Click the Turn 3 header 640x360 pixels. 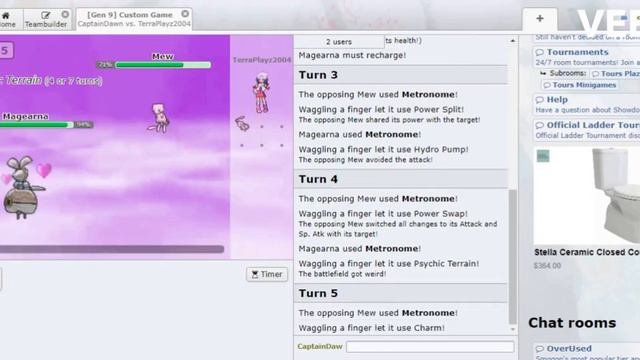tap(401, 75)
